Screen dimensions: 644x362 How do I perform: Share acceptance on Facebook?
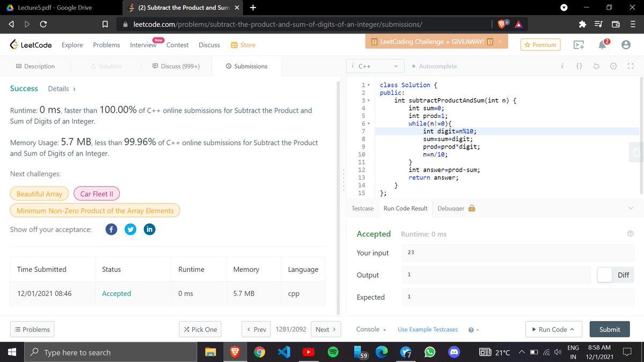(x=111, y=229)
